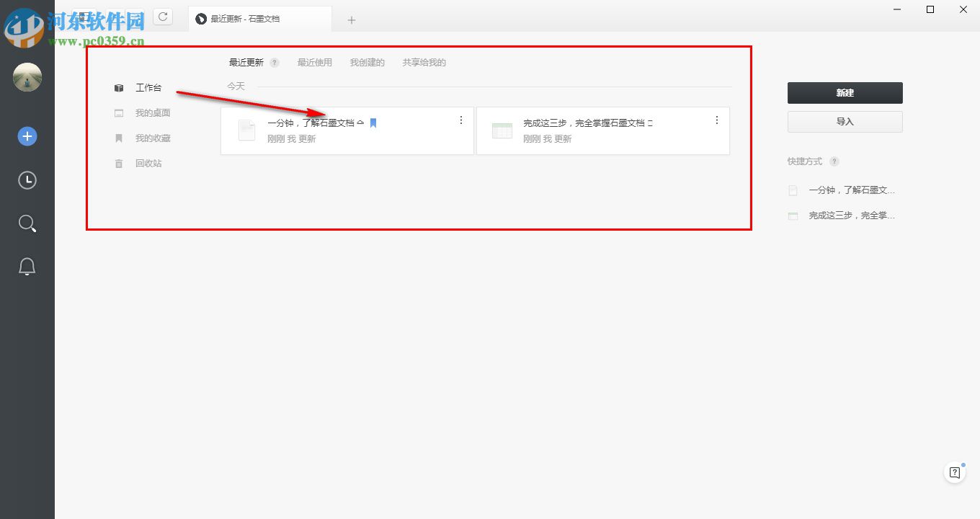
Task: Maximize the 石墨文档 window
Action: [930, 9]
